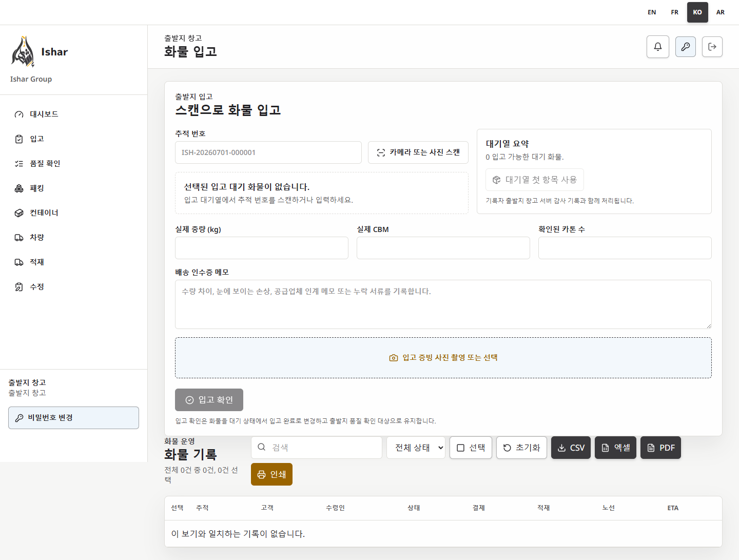The image size is (739, 560).
Task: Open 컨테이너 in the sidebar
Action: point(73,213)
